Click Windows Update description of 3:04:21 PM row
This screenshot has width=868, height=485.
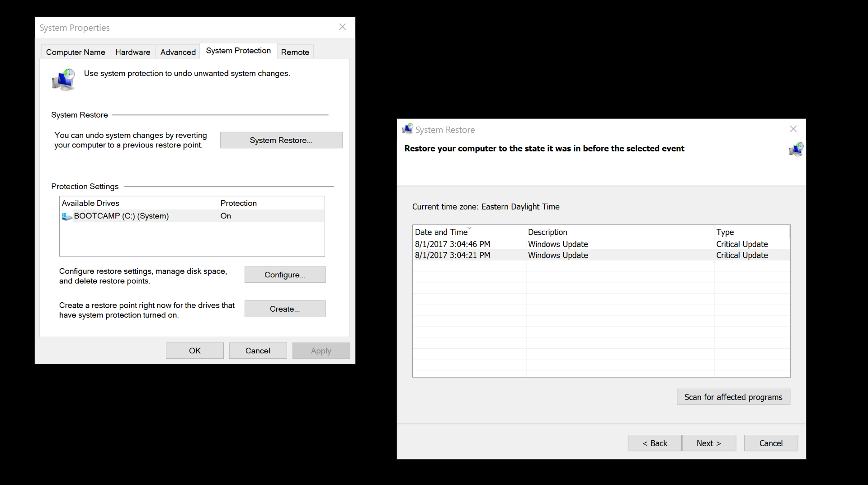pos(558,255)
